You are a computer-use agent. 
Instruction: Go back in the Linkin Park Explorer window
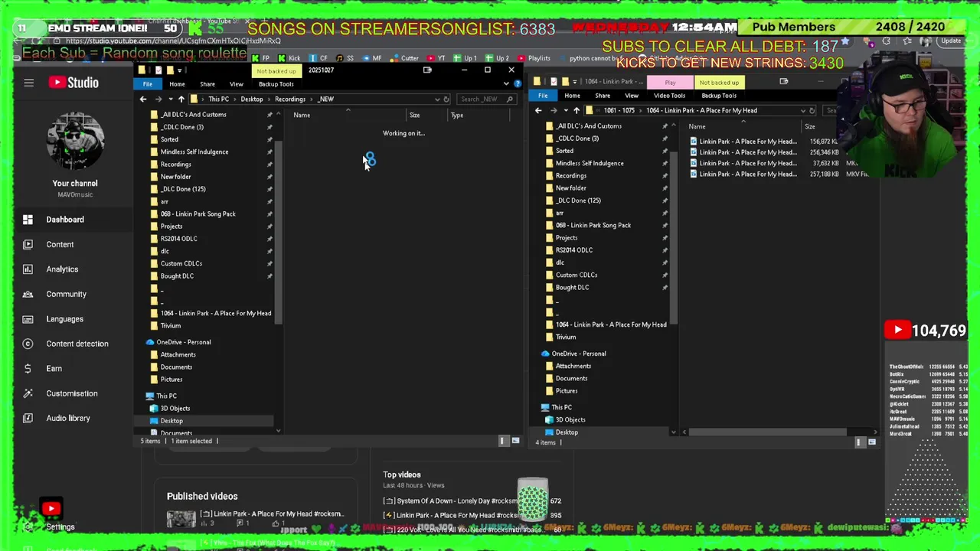coord(538,110)
